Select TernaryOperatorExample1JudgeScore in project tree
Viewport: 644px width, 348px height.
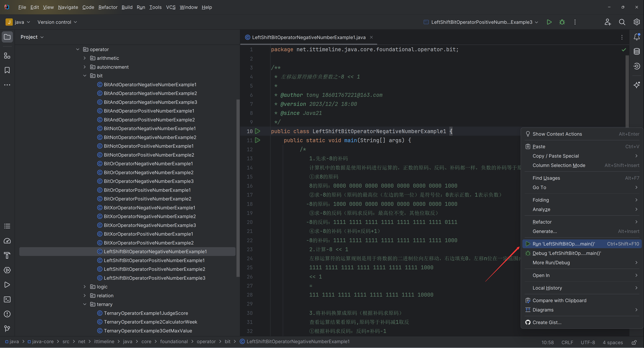tap(146, 313)
